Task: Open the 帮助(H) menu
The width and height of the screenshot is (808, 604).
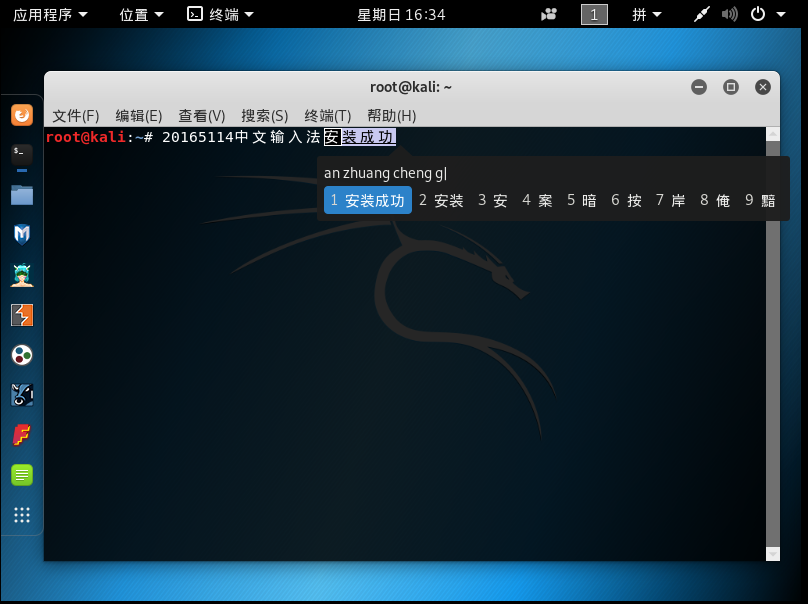Action: [392, 115]
